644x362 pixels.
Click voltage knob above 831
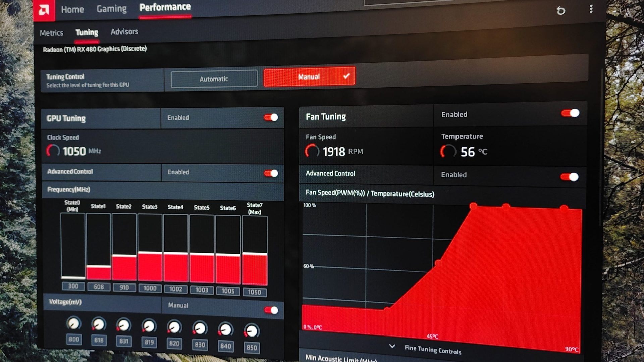(x=124, y=325)
